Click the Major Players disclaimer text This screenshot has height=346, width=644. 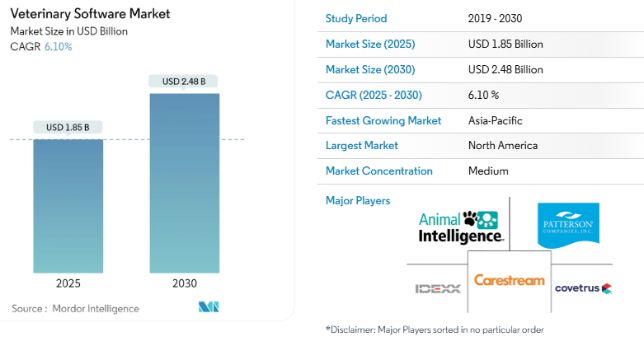(x=435, y=330)
